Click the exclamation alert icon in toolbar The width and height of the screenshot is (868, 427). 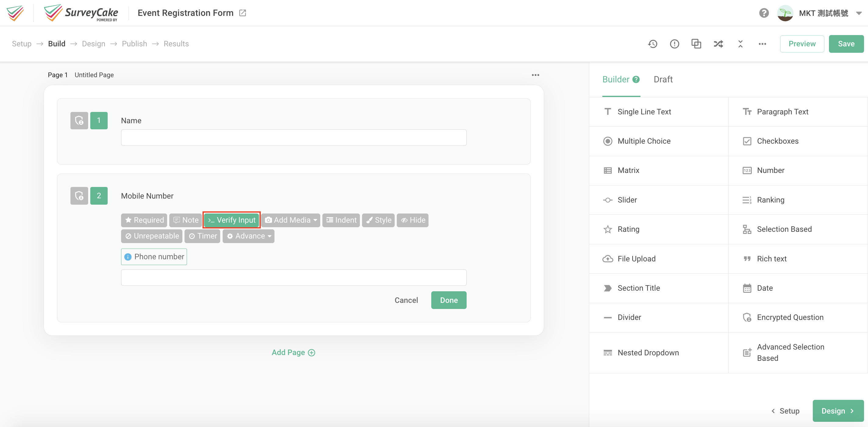click(x=674, y=44)
